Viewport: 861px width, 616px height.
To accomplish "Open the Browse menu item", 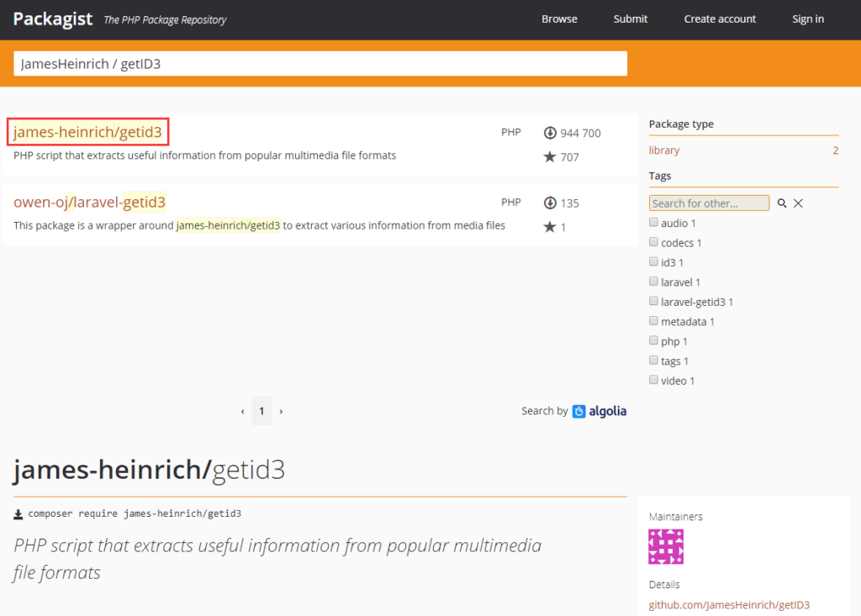I will coord(559,19).
